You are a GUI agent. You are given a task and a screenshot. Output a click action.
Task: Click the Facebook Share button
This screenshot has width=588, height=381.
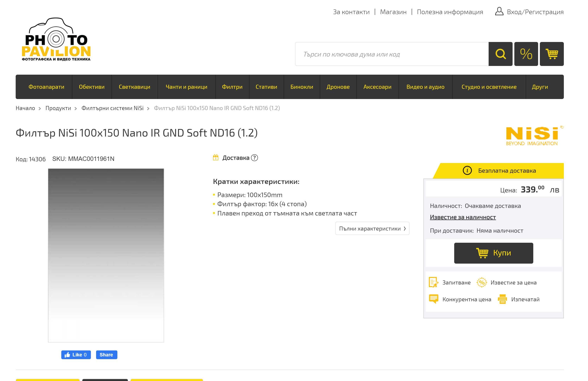click(107, 355)
